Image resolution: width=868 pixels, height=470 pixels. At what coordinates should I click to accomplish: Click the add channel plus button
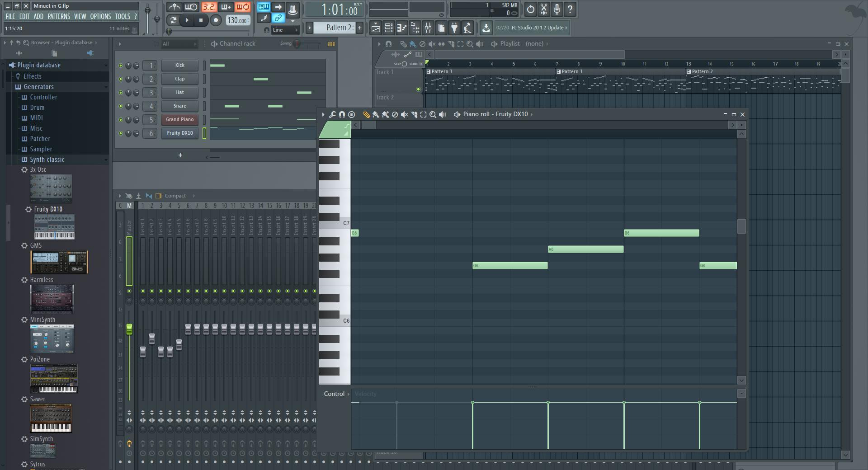(x=180, y=155)
